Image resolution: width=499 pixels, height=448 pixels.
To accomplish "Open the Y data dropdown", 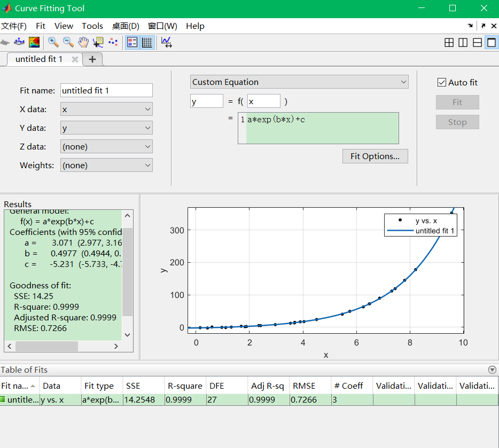I will pyautogui.click(x=107, y=128).
